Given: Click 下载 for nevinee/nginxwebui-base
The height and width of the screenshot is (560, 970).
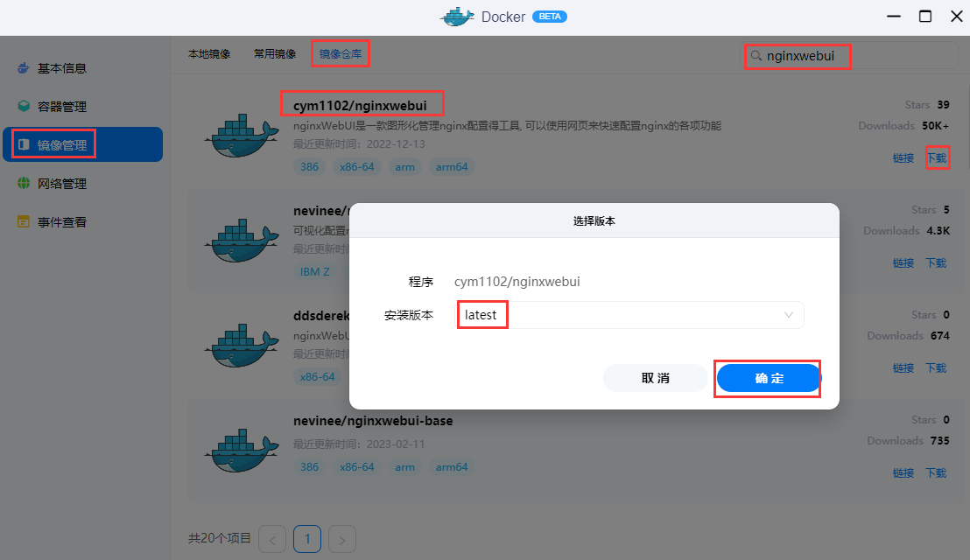Looking at the screenshot, I should click(936, 472).
